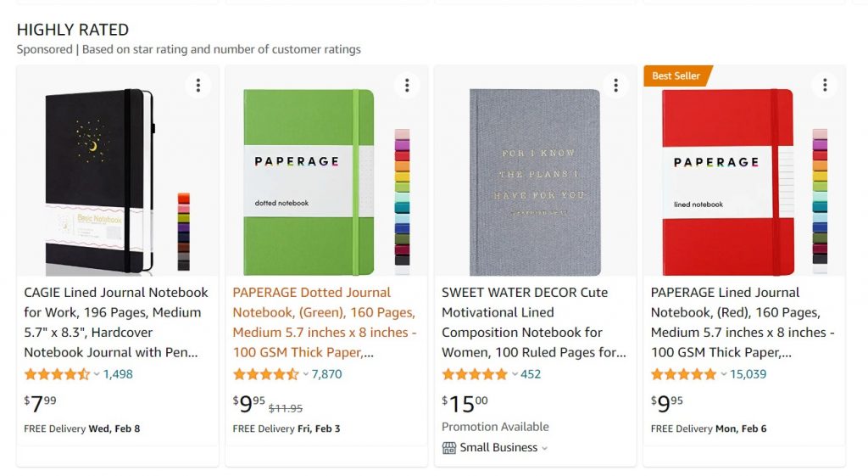Image resolution: width=868 pixels, height=476 pixels.
Task: Expand rating popover for CAGIE notebook
Action: coord(97,374)
